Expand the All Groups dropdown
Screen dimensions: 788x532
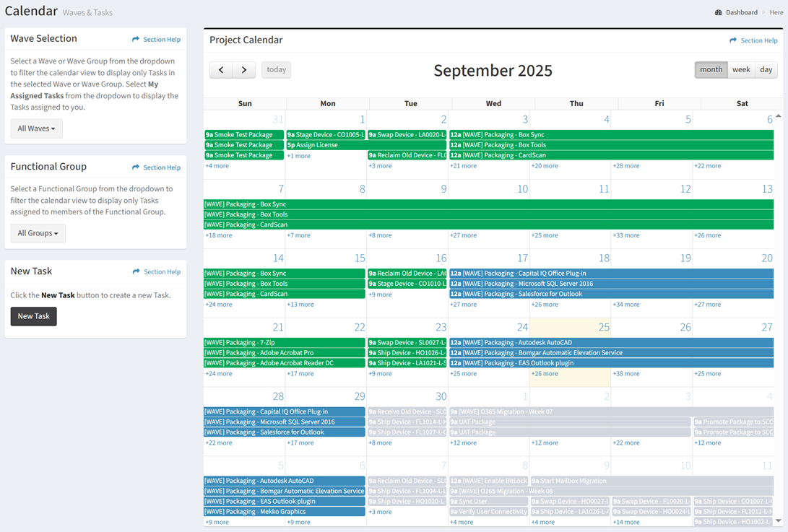tap(38, 233)
